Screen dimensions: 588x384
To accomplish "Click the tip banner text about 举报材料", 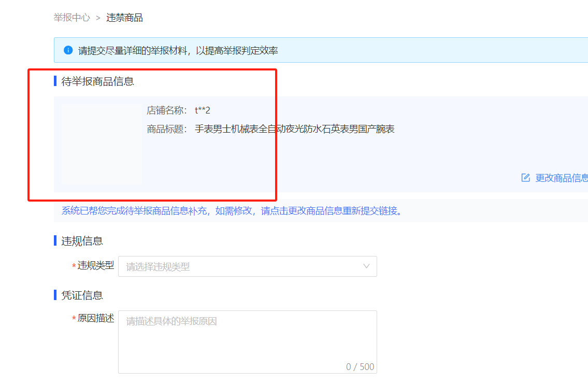I will click(178, 50).
